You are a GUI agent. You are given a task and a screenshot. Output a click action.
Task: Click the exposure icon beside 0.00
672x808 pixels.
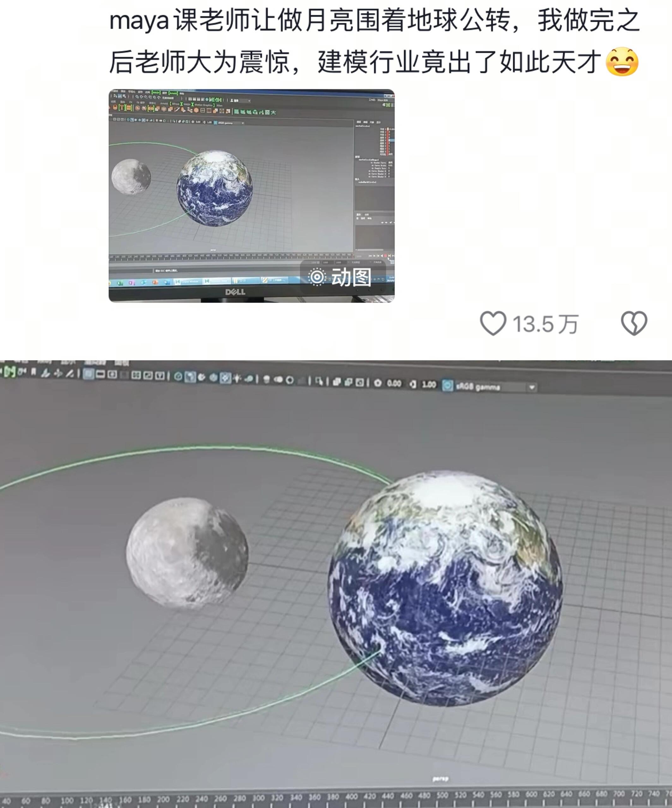click(x=378, y=383)
